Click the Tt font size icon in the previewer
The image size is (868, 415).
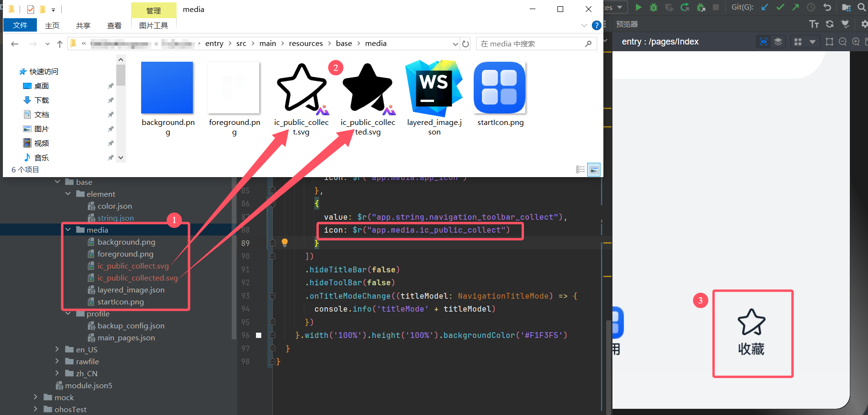(x=814, y=24)
